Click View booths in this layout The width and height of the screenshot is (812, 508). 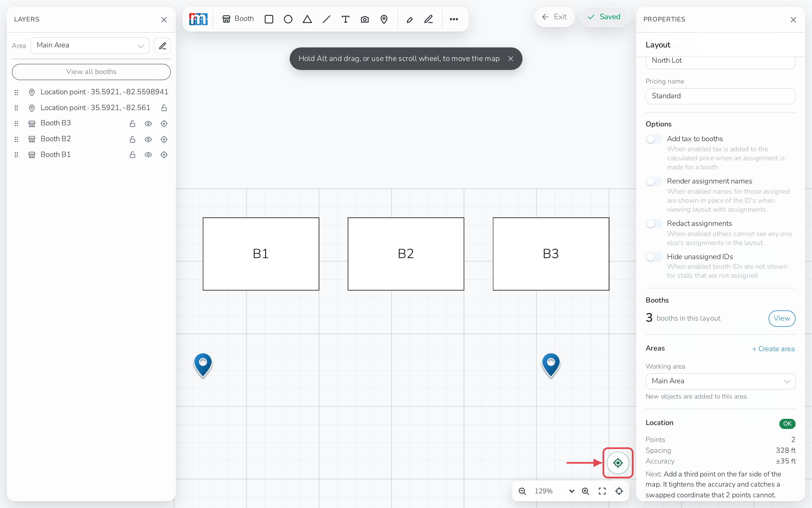coord(782,318)
